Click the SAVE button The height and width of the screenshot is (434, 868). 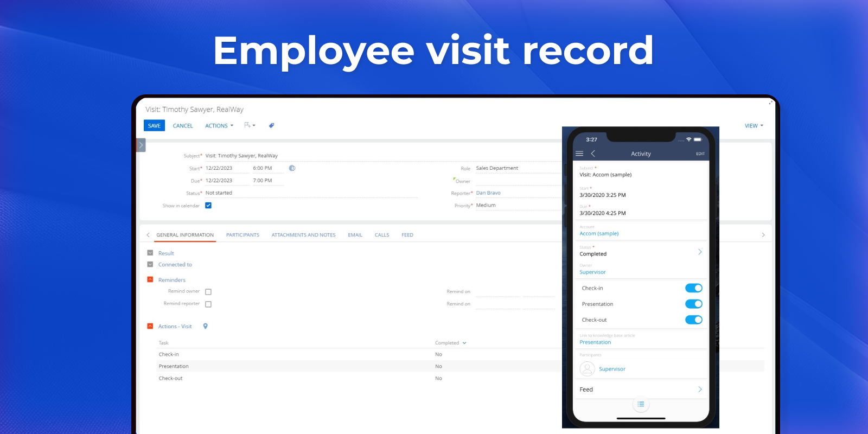(x=154, y=126)
